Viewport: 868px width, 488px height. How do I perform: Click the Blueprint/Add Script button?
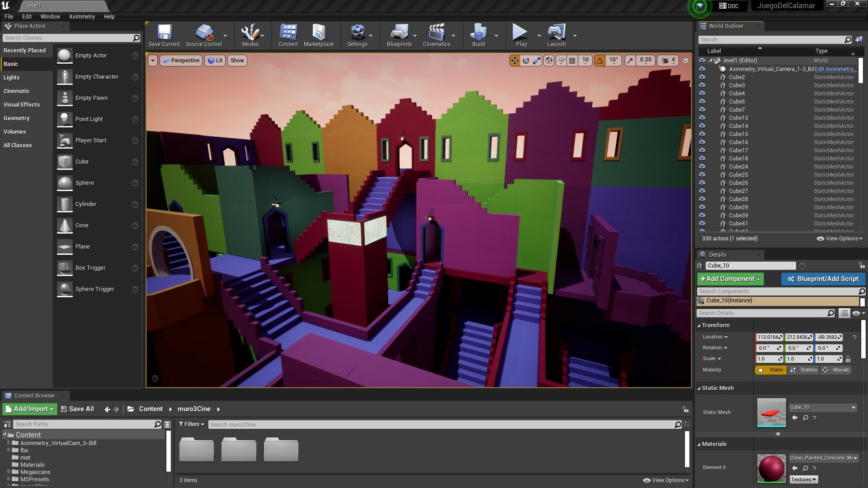(823, 279)
